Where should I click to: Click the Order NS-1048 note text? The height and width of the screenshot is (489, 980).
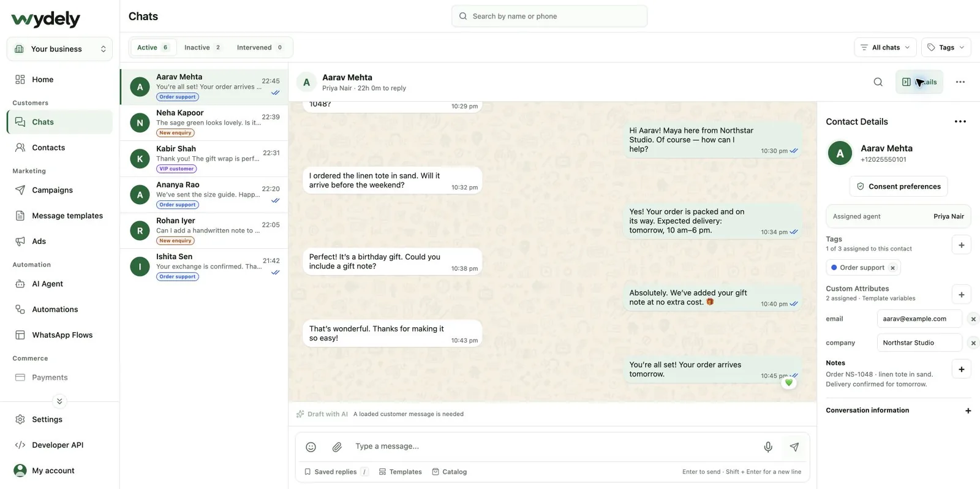click(x=879, y=379)
